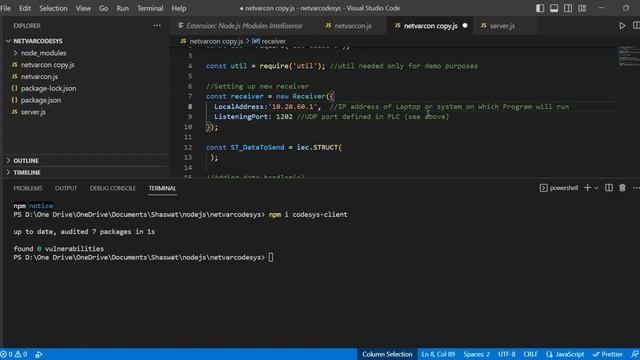Toggle Column Selection status item
Screen dimensions: 640x360
coord(387,354)
